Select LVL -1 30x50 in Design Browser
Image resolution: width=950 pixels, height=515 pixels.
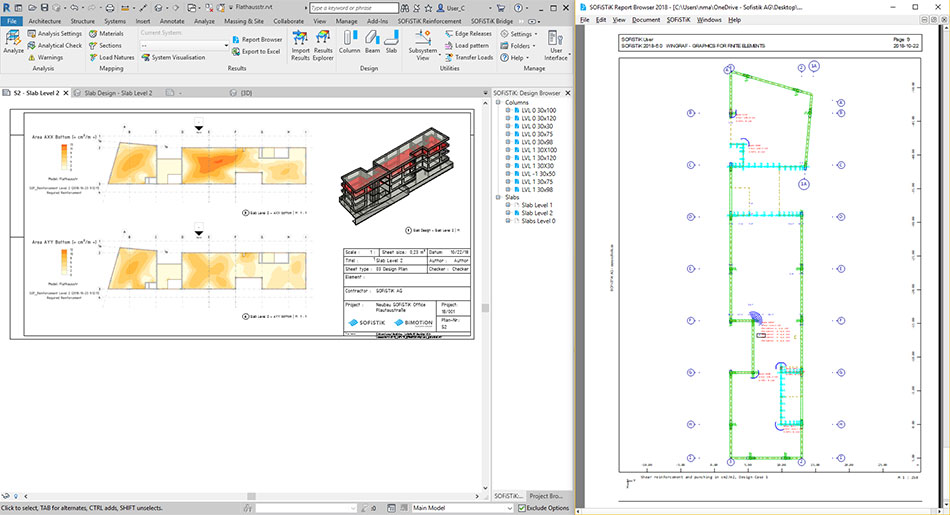(x=538, y=173)
